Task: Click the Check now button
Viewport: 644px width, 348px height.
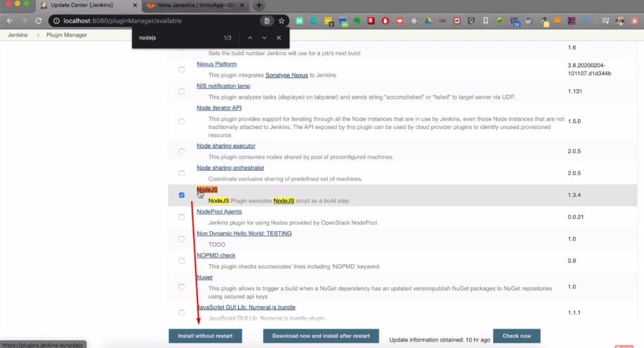Action: tap(517, 335)
